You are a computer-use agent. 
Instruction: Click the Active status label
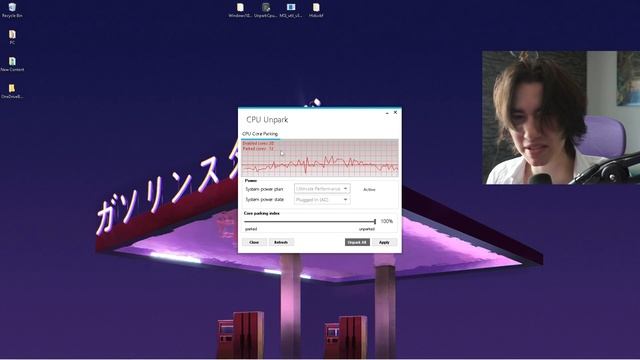pyautogui.click(x=369, y=189)
